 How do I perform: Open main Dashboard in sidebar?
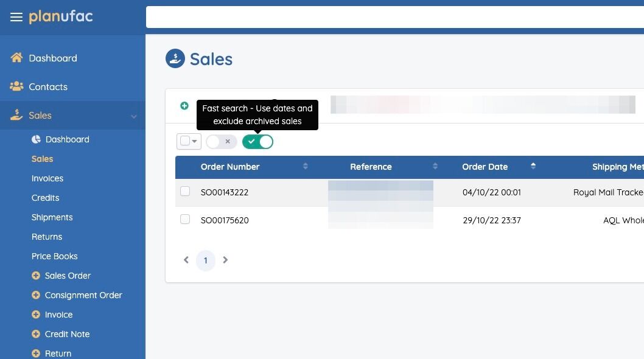[53, 58]
